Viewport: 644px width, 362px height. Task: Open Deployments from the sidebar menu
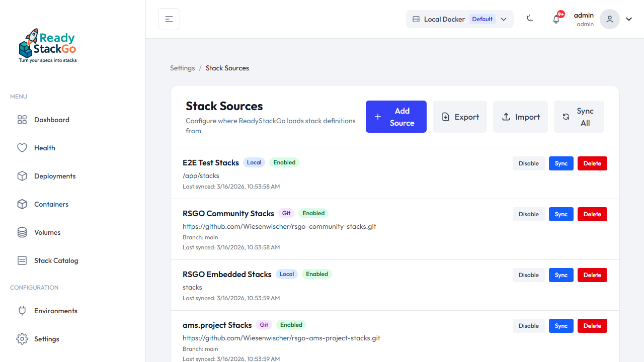tap(55, 176)
